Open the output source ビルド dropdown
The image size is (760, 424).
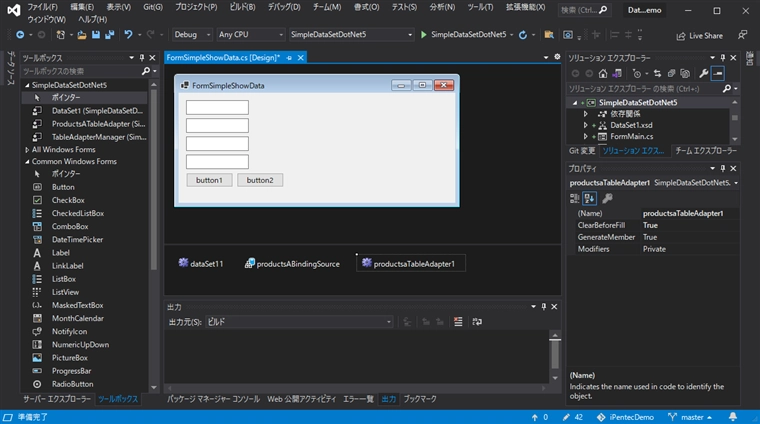coord(300,323)
